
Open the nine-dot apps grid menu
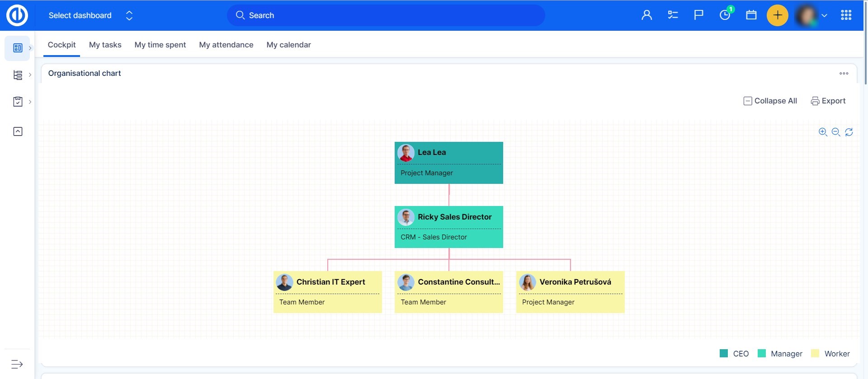846,15
